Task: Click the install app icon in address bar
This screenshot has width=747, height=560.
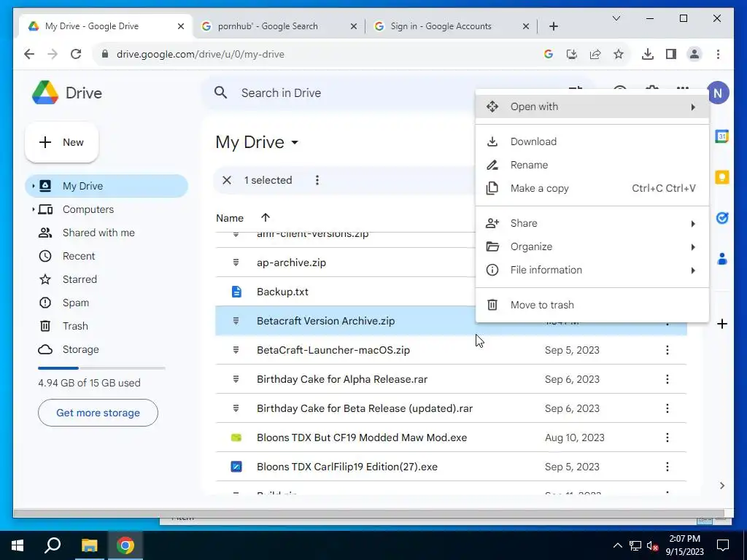Action: pyautogui.click(x=572, y=54)
